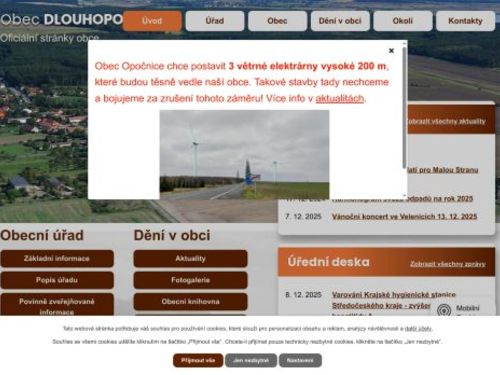Viewport: 500px width, 375px height.
Task: Open the Úřad menu tab
Action: pos(215,21)
